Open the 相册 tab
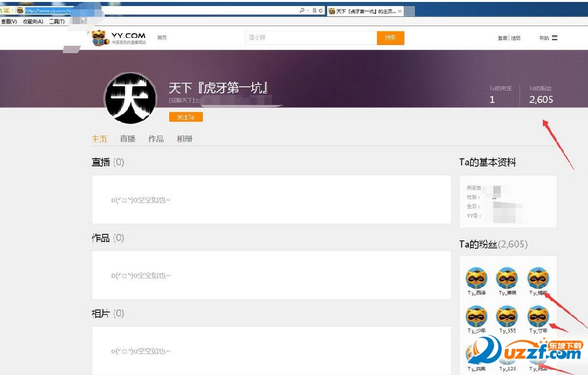The image size is (588, 375). pos(184,139)
